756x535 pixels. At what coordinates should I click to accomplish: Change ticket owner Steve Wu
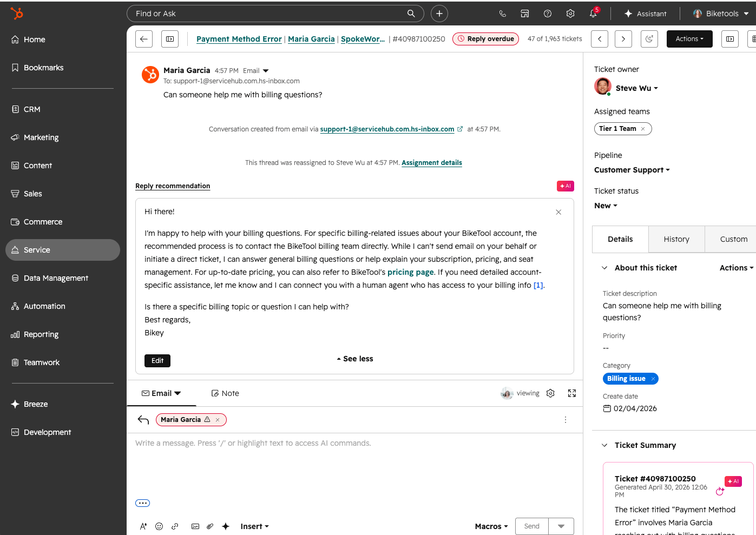click(x=636, y=88)
